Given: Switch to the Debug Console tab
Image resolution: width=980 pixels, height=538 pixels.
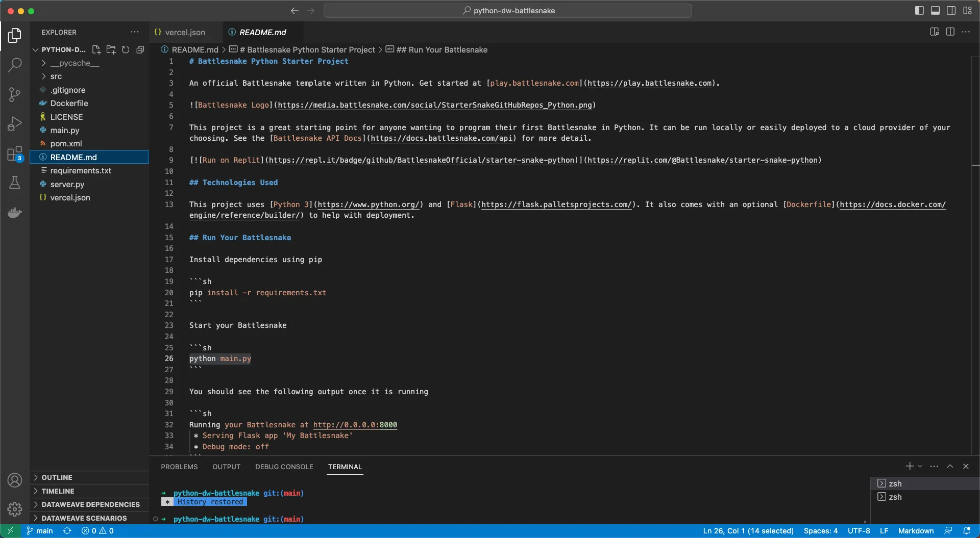Looking at the screenshot, I should pyautogui.click(x=284, y=467).
